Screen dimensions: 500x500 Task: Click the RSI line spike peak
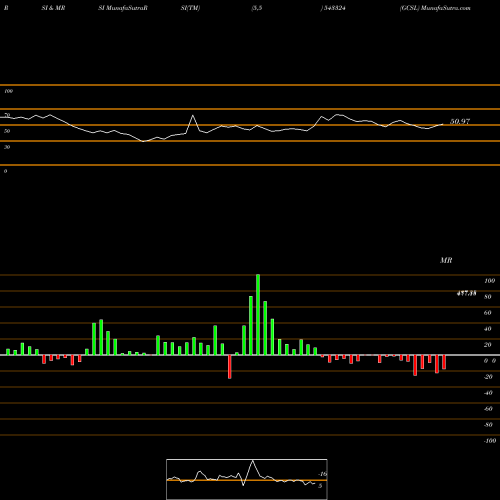pos(193,116)
